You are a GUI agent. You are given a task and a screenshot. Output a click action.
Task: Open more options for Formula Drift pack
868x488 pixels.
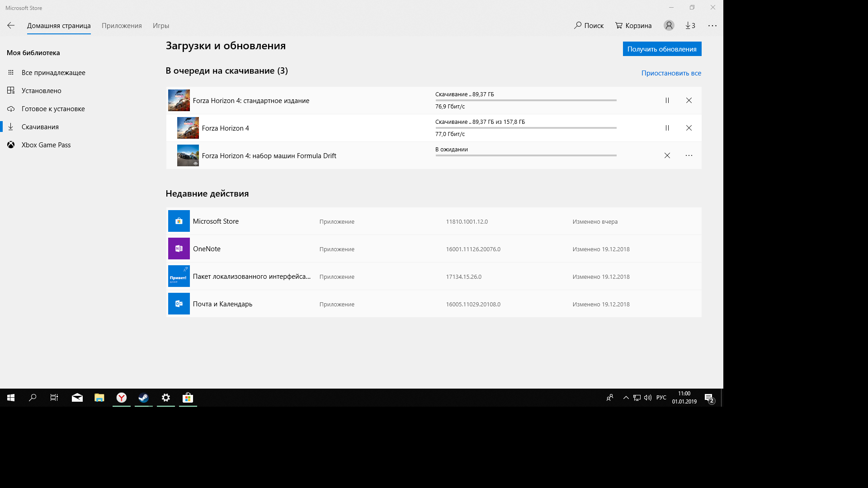pos(689,155)
